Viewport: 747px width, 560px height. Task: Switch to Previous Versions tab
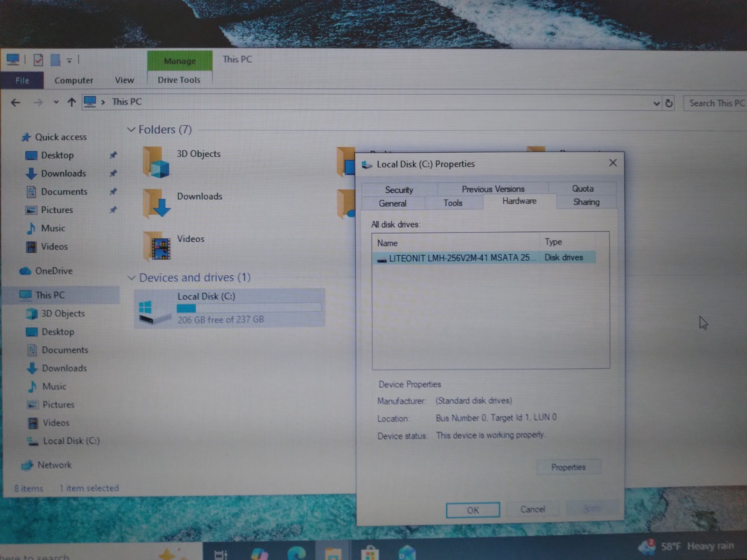click(493, 189)
